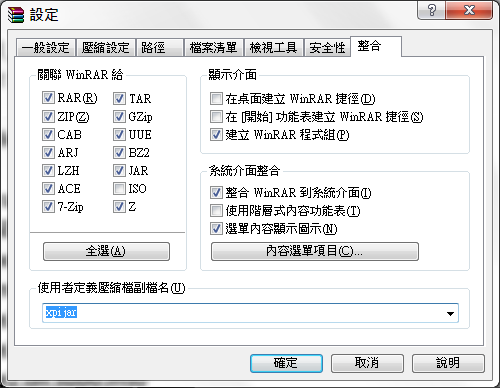Uncheck the JAR checkbox
The height and width of the screenshot is (388, 500).
pos(119,170)
